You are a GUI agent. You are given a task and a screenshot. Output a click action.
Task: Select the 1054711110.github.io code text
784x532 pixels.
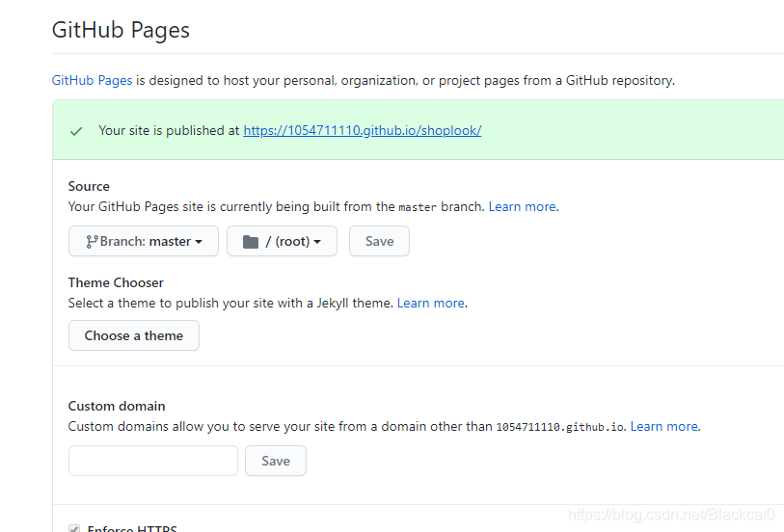(x=560, y=427)
